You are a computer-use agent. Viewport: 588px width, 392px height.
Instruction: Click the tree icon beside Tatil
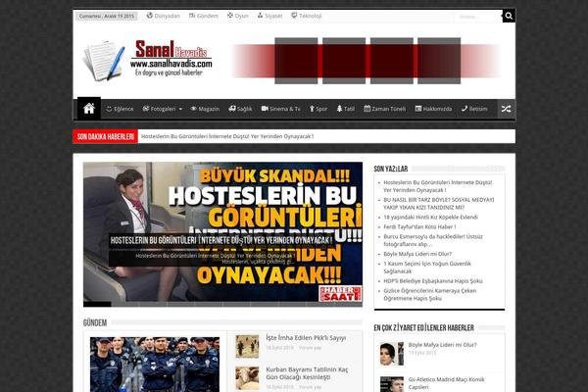pos(339,109)
